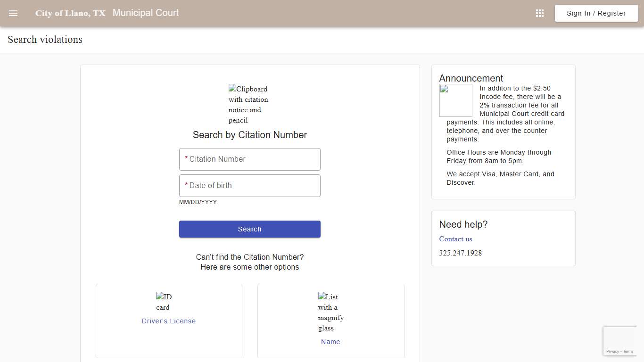This screenshot has width=644, height=362.
Task: Open the Name search option
Action: (330, 341)
